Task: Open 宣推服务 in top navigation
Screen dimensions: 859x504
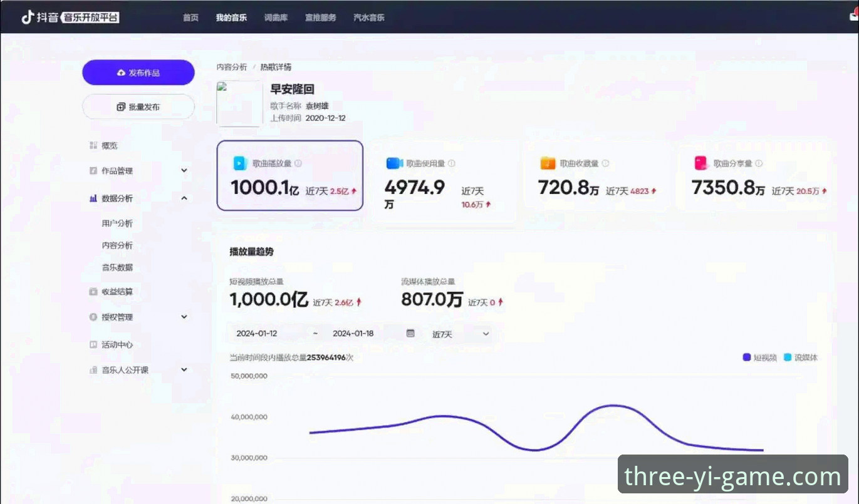Action: coord(320,18)
